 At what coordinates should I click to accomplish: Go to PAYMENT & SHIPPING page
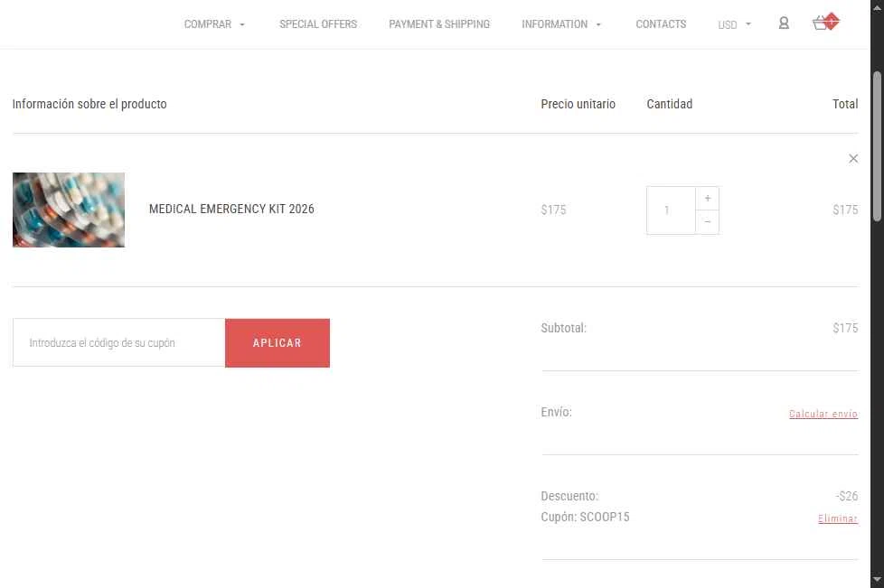(x=439, y=24)
